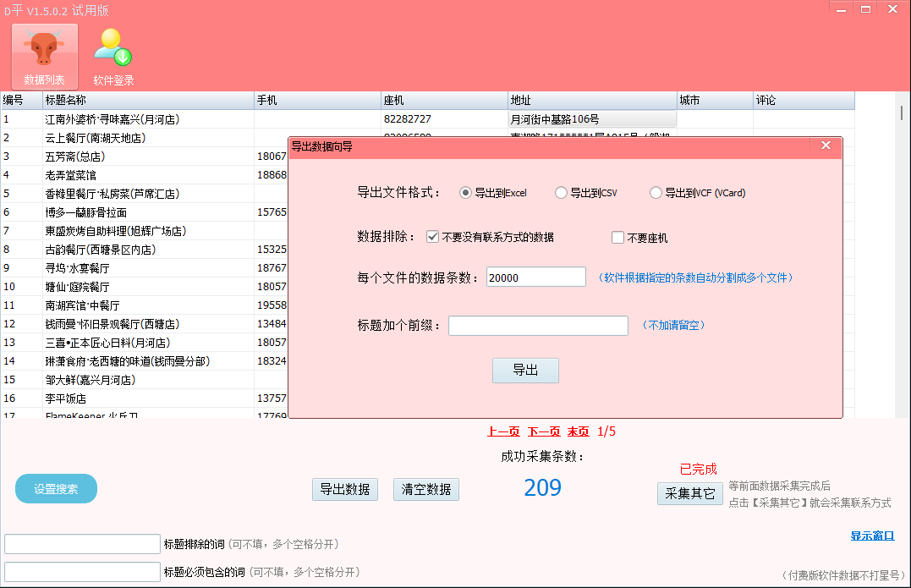Click the 导出数据 button
This screenshot has height=588, width=911.
point(344,489)
